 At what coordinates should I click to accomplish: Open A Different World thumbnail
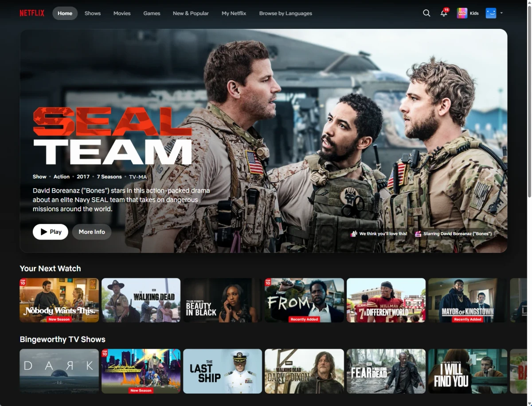[x=386, y=300]
